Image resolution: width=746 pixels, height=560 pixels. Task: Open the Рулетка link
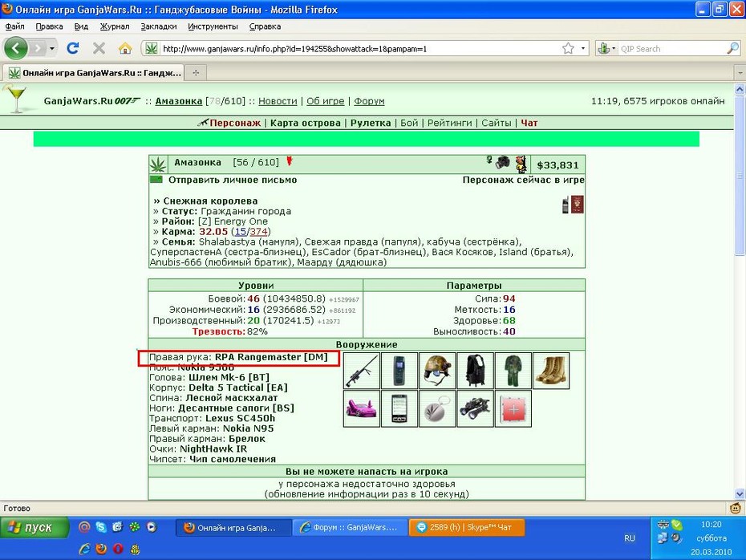(370, 123)
